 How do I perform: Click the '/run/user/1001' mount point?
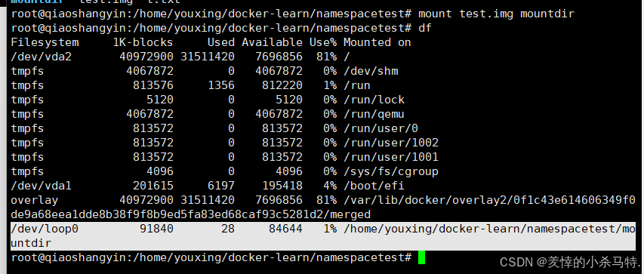[x=391, y=157]
